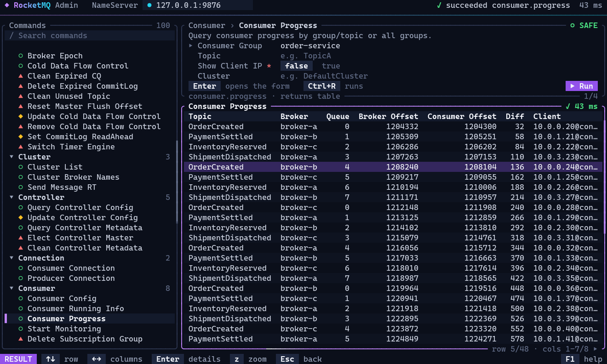Click the Topic column header

pos(200,117)
